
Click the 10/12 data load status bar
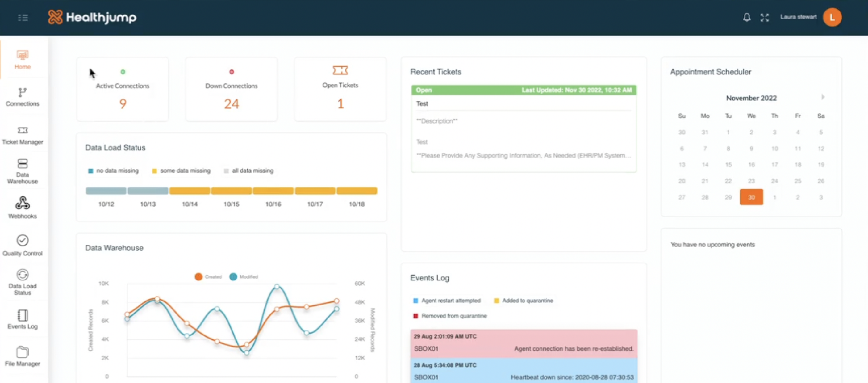coord(106,191)
